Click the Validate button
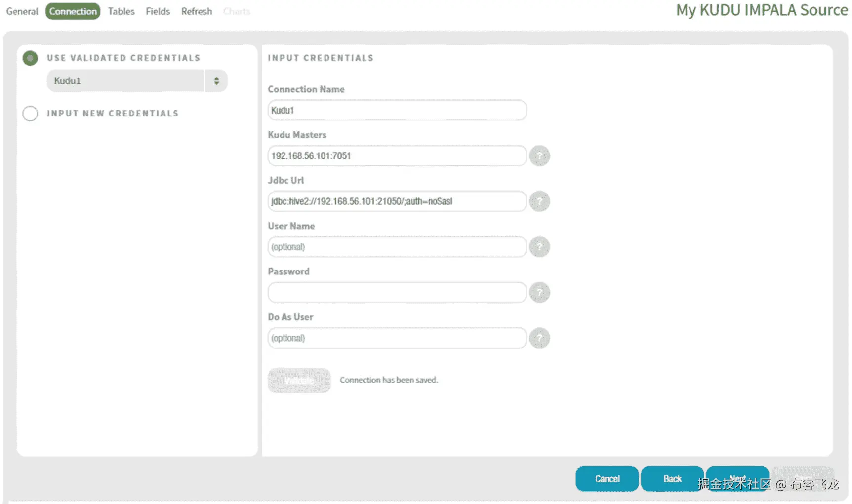This screenshot has height=504, width=852. [x=299, y=381]
